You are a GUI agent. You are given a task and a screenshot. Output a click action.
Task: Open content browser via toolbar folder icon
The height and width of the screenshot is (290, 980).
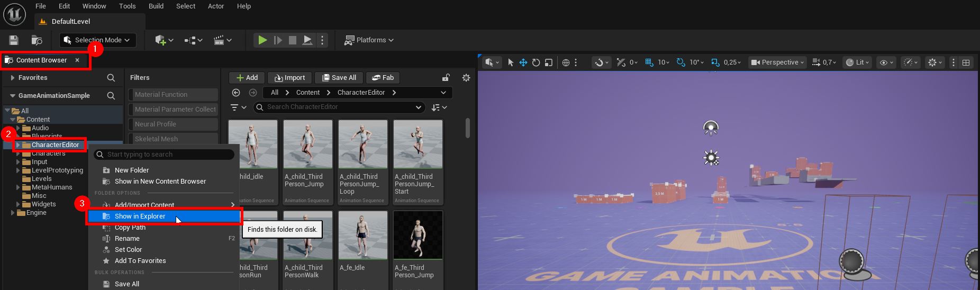37,40
